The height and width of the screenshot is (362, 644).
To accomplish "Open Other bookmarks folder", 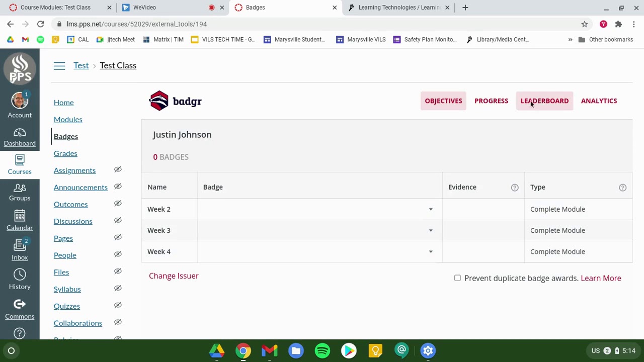I will pos(606,40).
